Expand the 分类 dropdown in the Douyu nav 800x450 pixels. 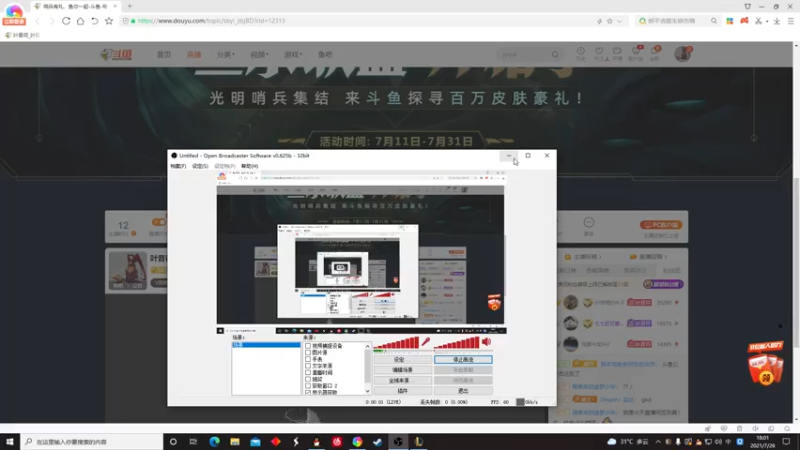tap(226, 55)
